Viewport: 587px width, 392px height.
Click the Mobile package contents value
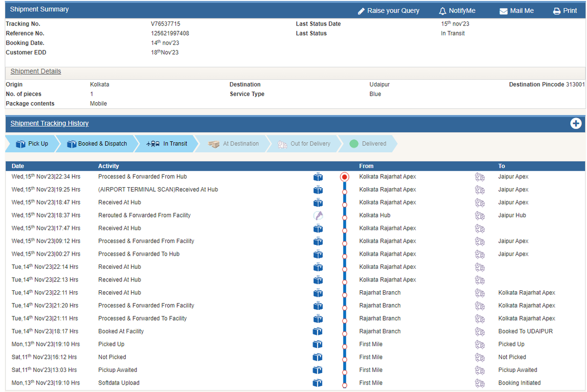98,104
